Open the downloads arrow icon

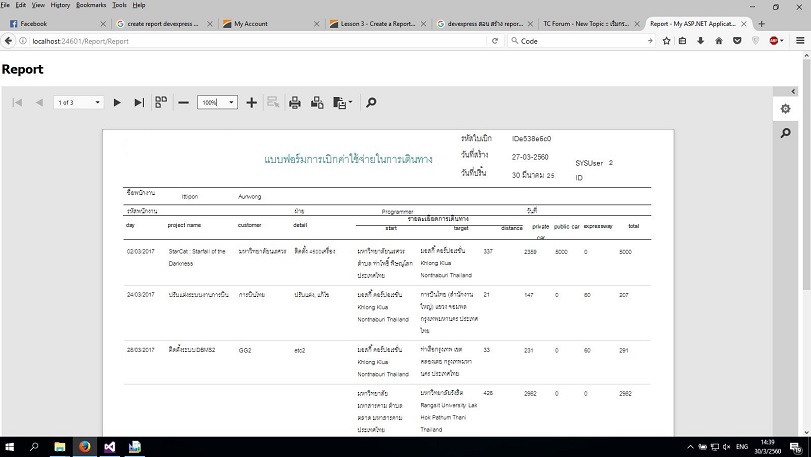(x=701, y=41)
